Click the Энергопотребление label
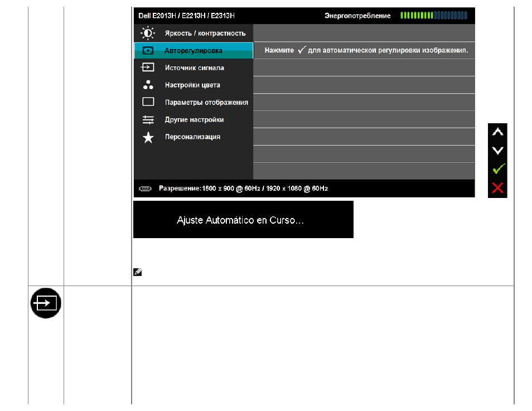The height and width of the screenshot is (411, 532). click(357, 16)
